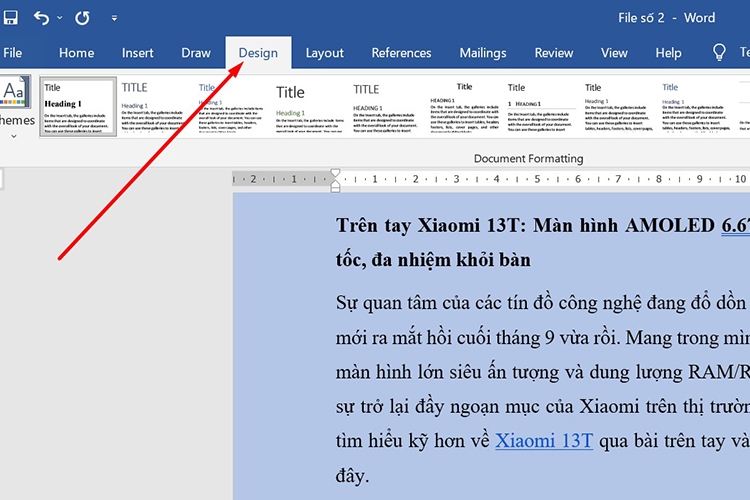Select the centered Title style set
This screenshot has height=500, width=750.
pos(464,107)
